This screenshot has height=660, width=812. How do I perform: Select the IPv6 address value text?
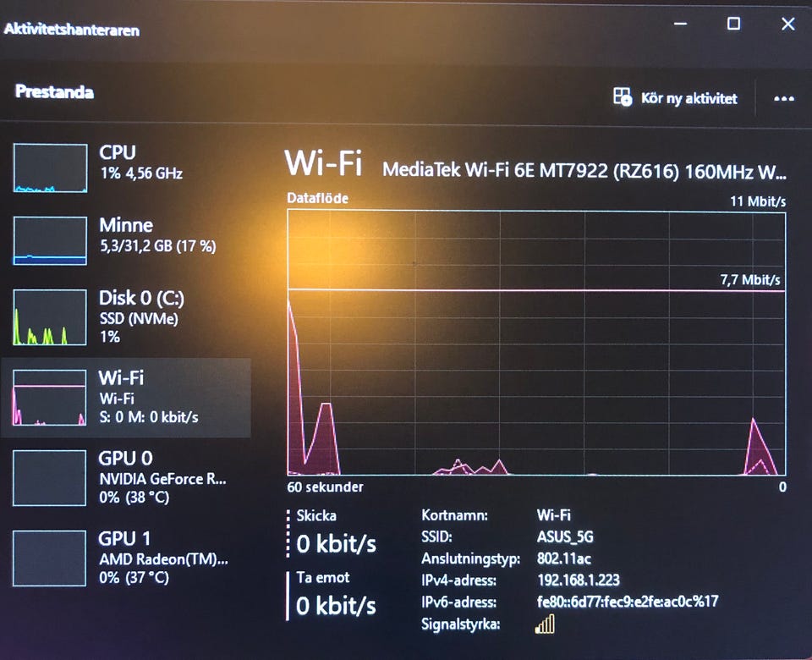[628, 602]
